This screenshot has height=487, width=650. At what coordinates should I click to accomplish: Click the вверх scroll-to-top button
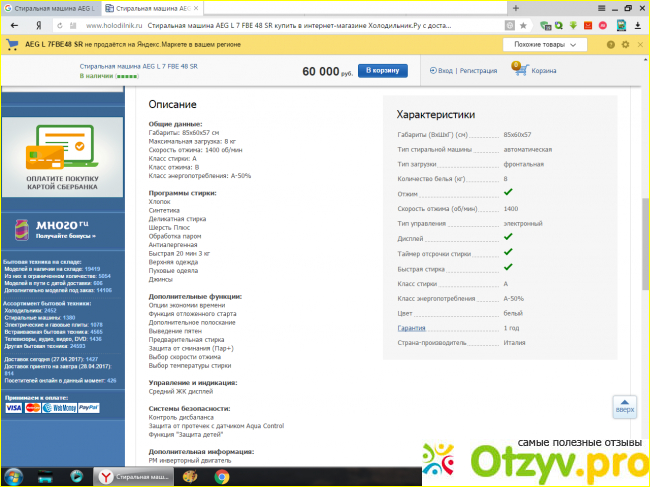tap(624, 406)
